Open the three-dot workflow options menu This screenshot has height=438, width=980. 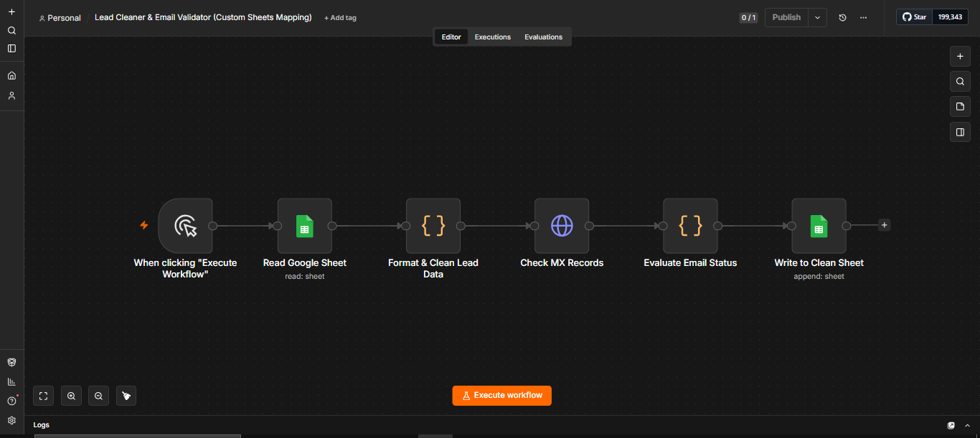[863, 17]
